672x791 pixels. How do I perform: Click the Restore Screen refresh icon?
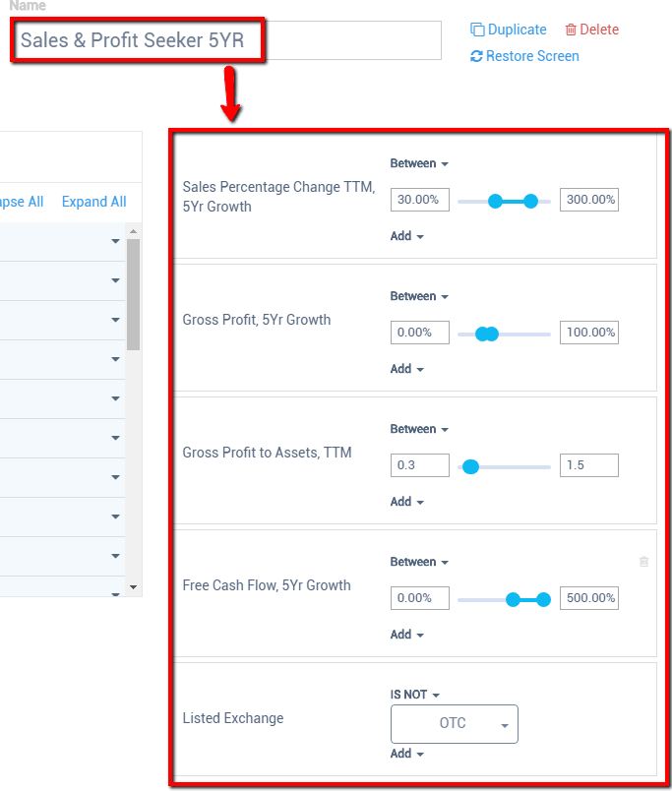pos(477,56)
